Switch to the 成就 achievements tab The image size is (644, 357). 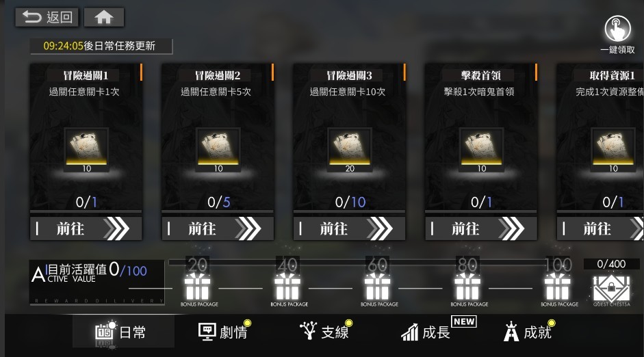[x=529, y=332]
